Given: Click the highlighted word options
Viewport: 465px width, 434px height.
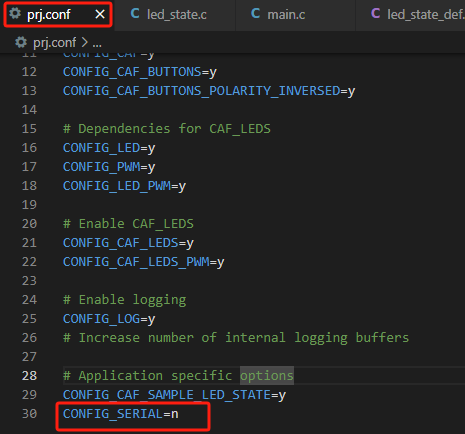Looking at the screenshot, I should [267, 376].
